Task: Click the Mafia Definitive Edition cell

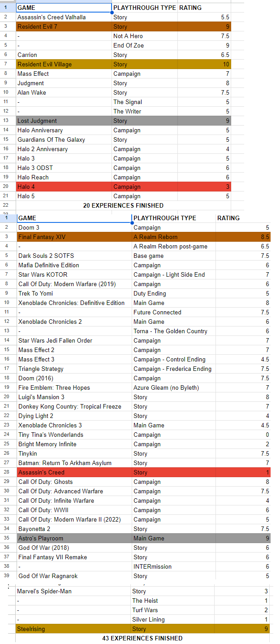Action: pyautogui.click(x=74, y=265)
